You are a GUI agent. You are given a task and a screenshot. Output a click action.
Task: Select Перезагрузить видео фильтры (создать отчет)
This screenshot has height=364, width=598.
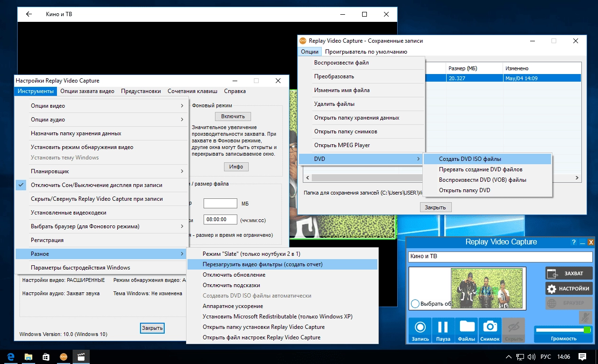click(282, 264)
